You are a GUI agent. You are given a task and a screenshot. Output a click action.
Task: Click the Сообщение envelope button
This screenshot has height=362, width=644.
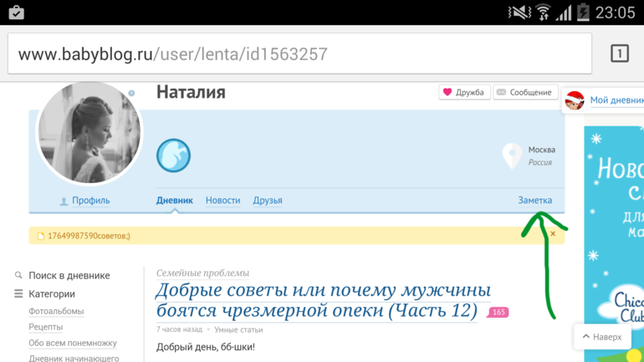[525, 92]
